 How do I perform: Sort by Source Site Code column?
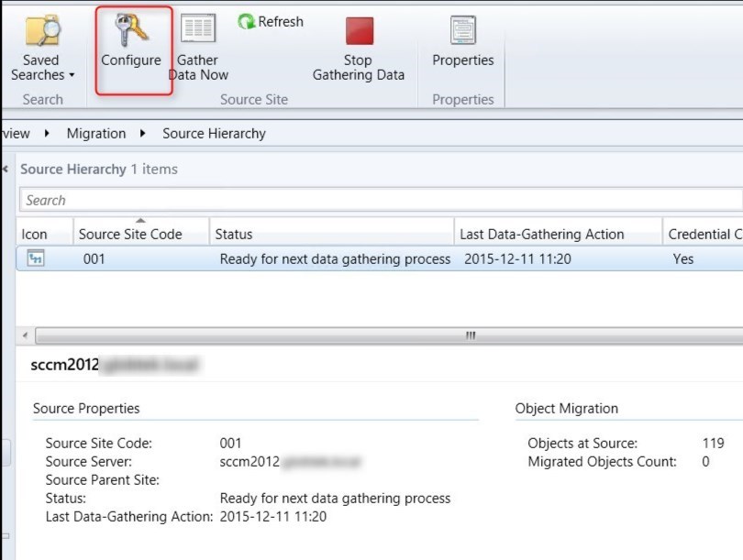(x=130, y=235)
